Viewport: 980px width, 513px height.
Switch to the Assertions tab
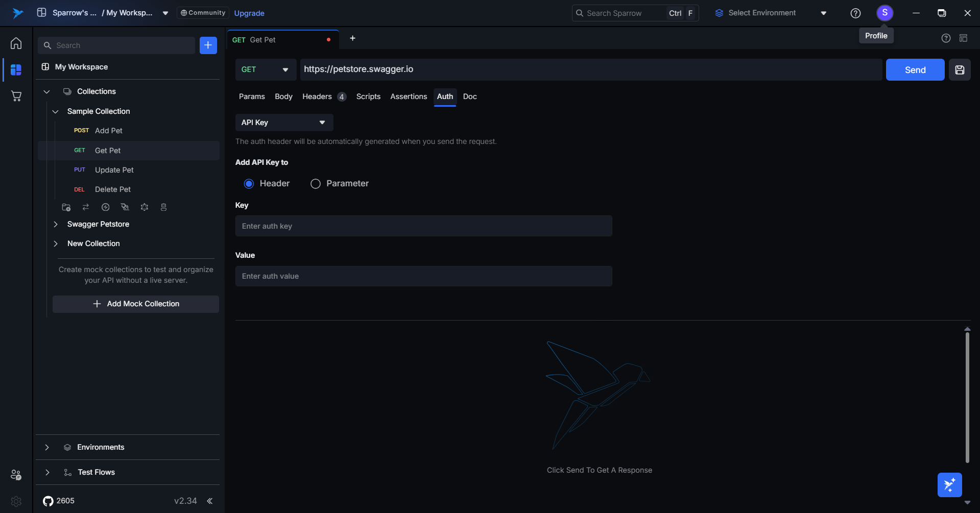(x=408, y=96)
